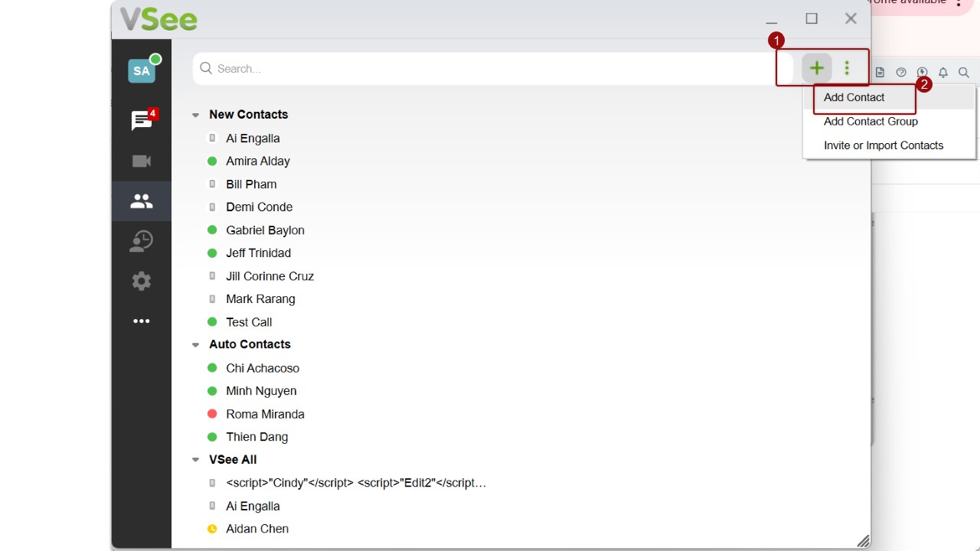
Task: Select contact Chi Achacoso
Action: click(x=263, y=368)
